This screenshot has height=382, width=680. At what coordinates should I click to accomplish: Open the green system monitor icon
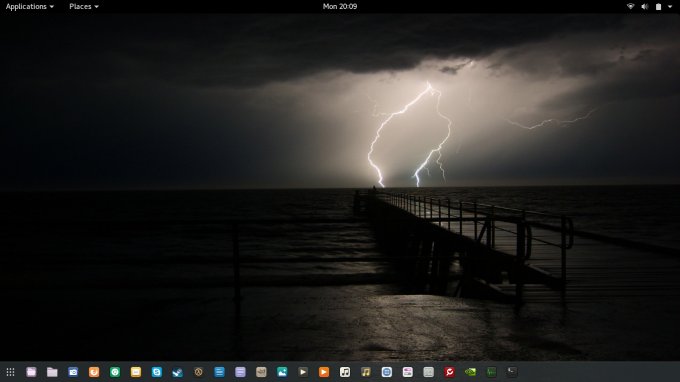pyautogui.click(x=491, y=372)
